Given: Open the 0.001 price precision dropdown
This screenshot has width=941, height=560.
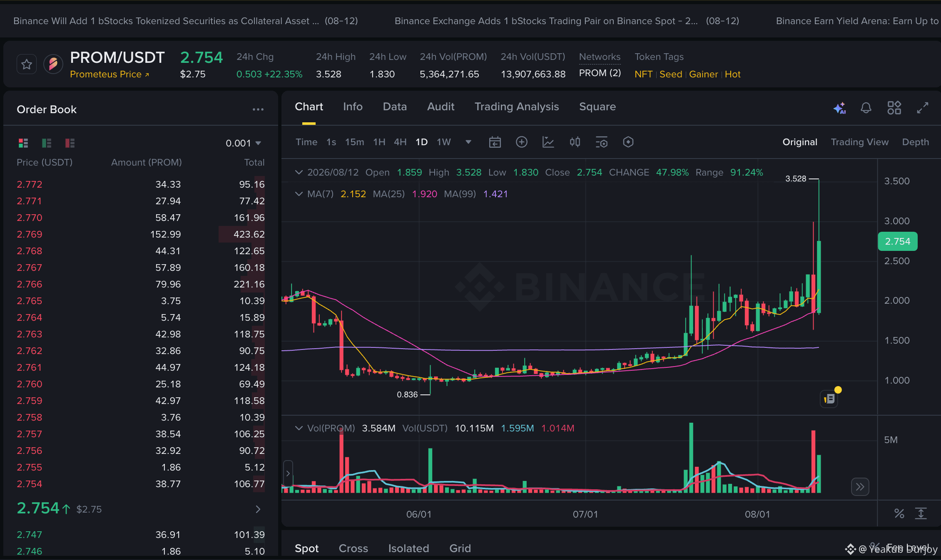Looking at the screenshot, I should pos(244,143).
